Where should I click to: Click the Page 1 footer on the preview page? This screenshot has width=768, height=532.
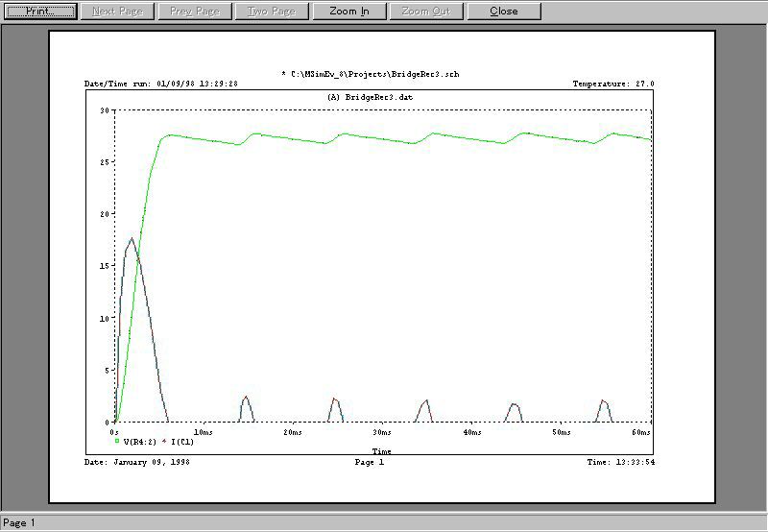click(x=369, y=462)
